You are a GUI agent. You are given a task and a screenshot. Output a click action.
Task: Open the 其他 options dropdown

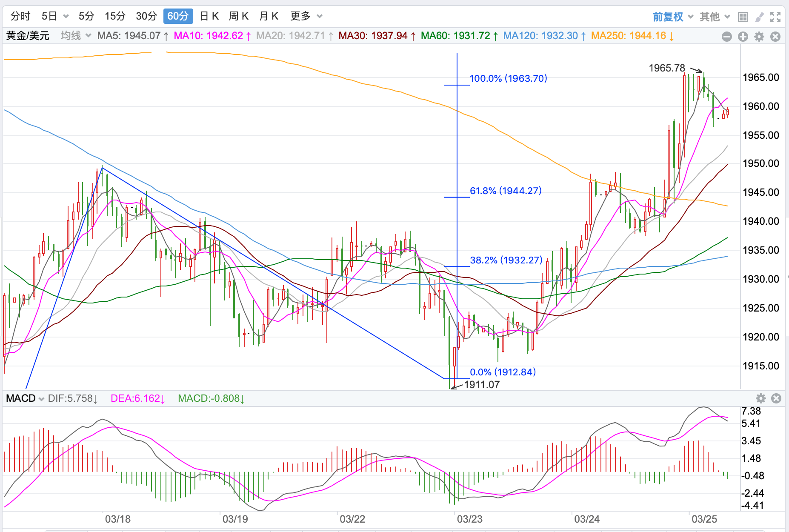(x=715, y=17)
